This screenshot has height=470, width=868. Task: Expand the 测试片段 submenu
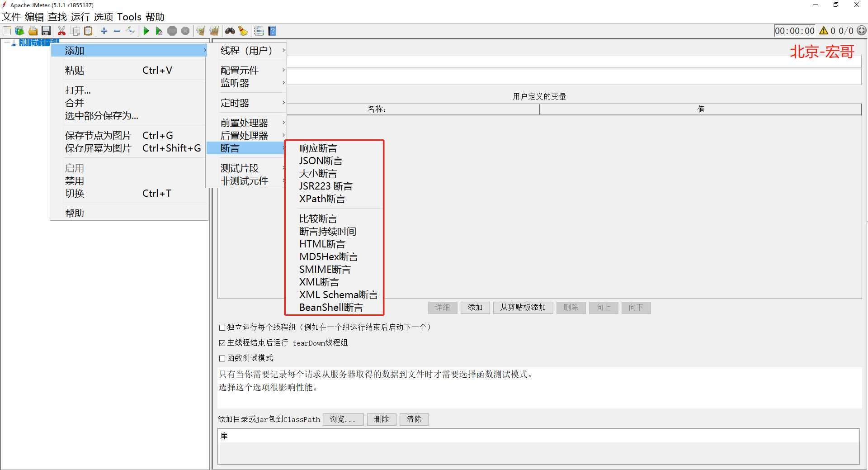click(246, 168)
